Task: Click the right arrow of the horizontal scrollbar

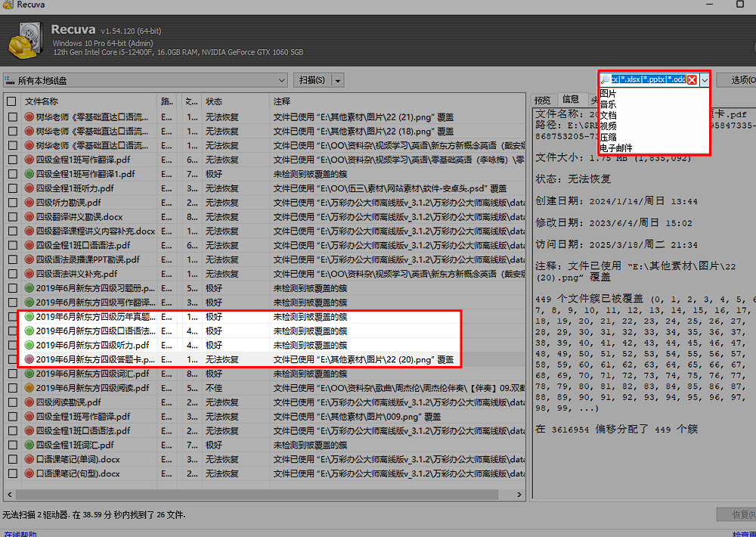Action: tap(519, 495)
